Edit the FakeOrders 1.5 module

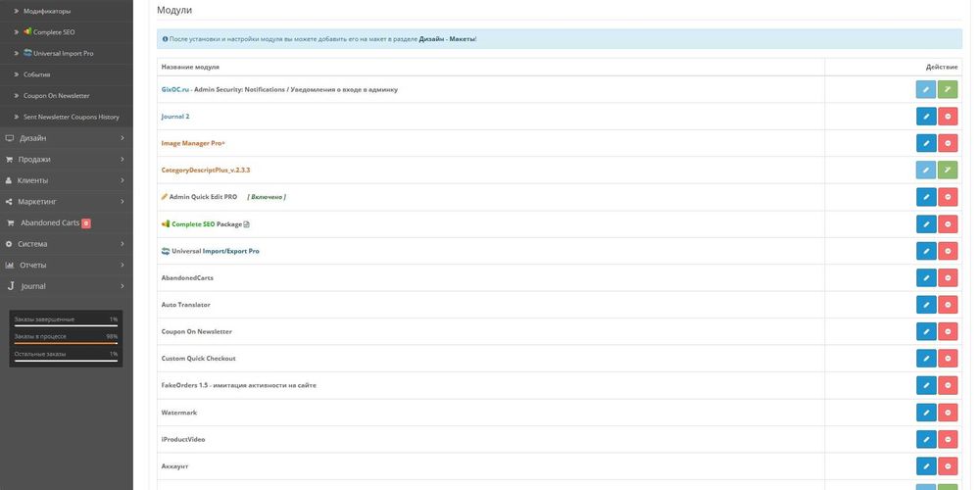[926, 385]
